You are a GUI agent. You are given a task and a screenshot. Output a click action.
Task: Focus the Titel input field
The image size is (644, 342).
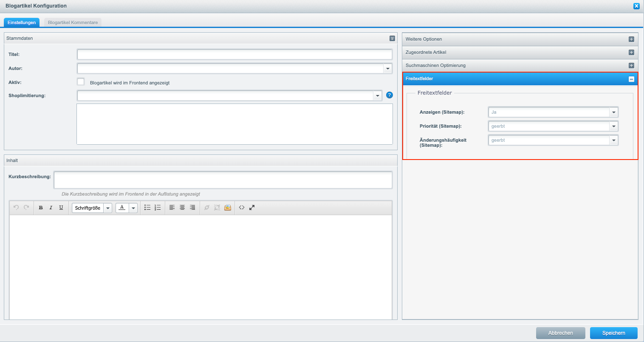(x=234, y=54)
